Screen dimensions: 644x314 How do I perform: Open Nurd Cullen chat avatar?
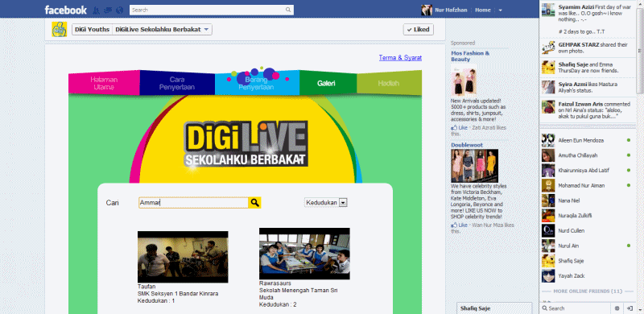[548, 230]
